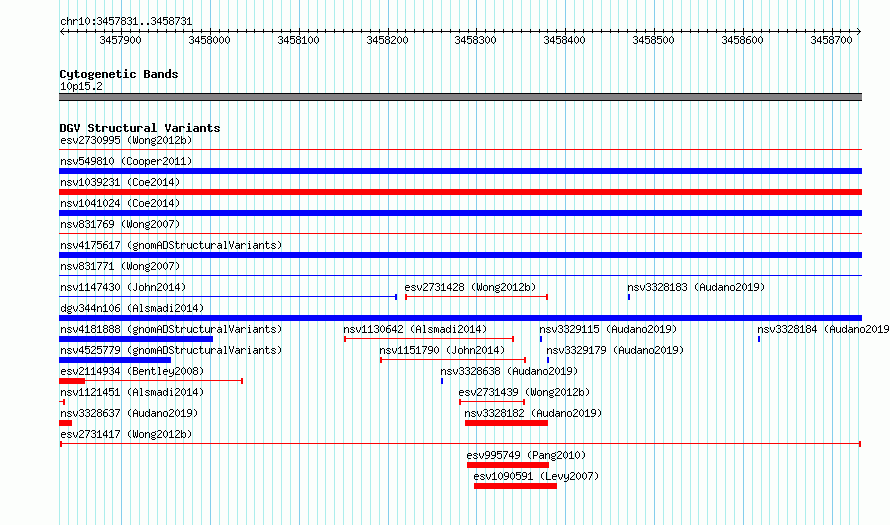Click the 3458700 ruler position
This screenshot has height=525, width=890.
click(832, 40)
